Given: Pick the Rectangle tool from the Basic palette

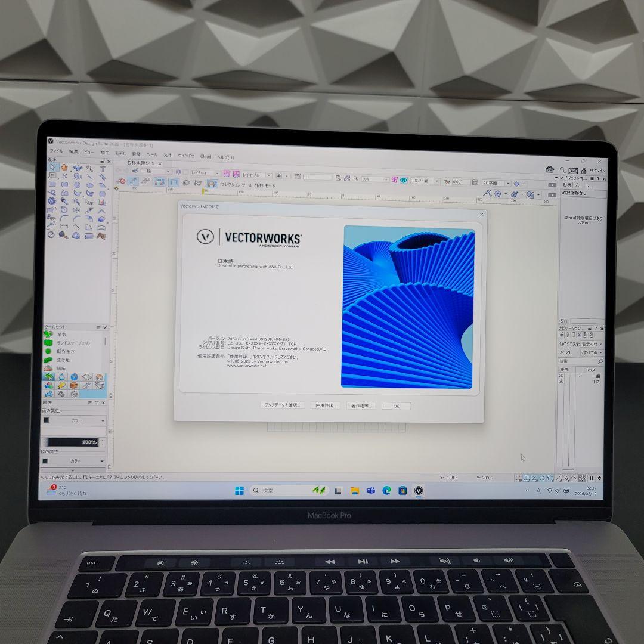Looking at the screenshot, I should [x=52, y=185].
